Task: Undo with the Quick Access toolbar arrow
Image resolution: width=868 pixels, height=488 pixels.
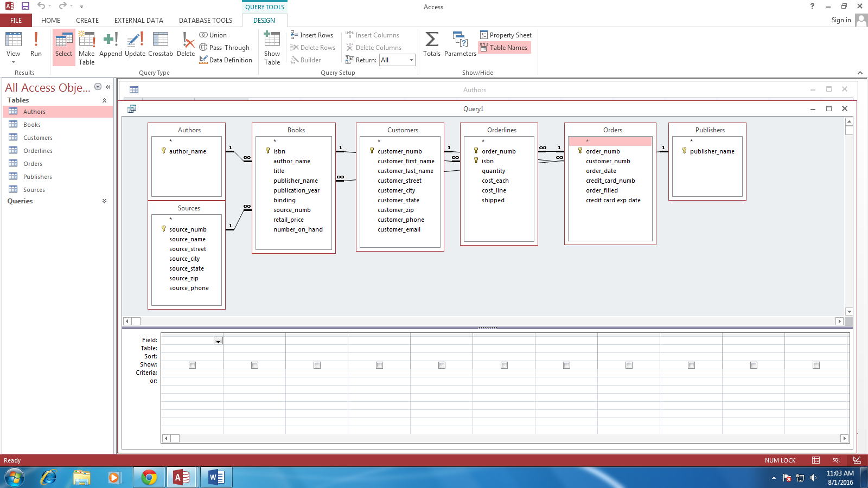Action: (x=41, y=6)
